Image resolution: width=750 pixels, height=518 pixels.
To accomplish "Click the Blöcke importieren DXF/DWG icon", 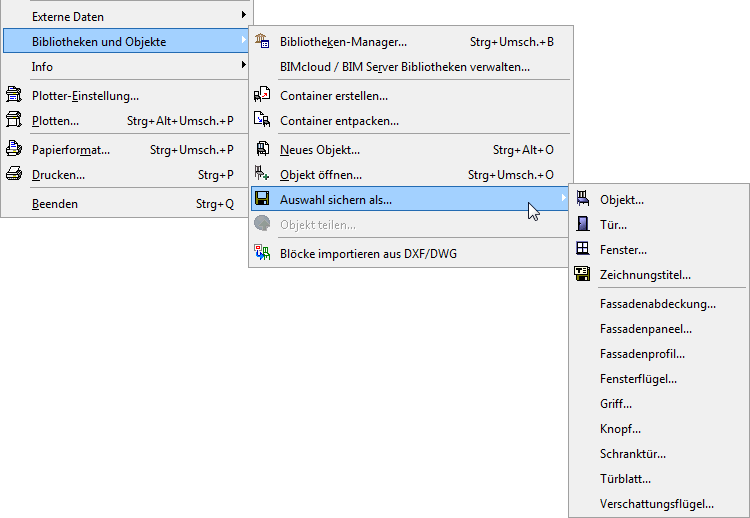I will 263,253.
